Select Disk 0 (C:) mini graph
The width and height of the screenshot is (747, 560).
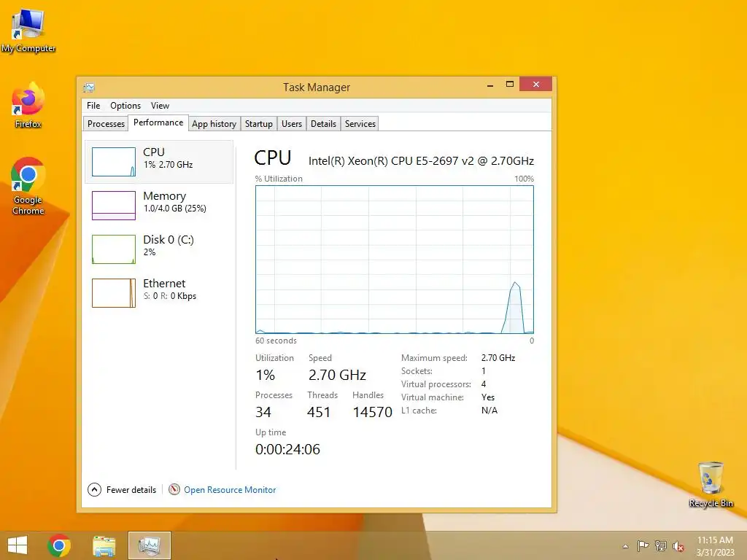point(113,249)
